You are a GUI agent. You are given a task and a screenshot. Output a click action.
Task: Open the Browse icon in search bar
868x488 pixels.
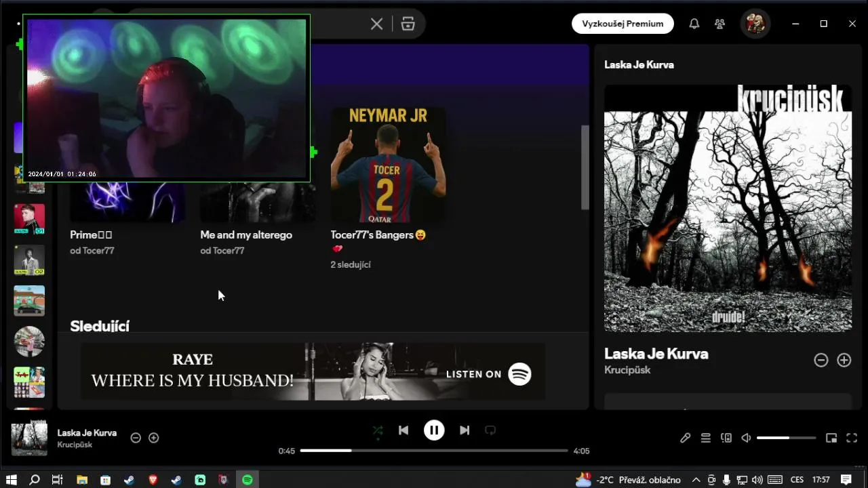(x=408, y=24)
